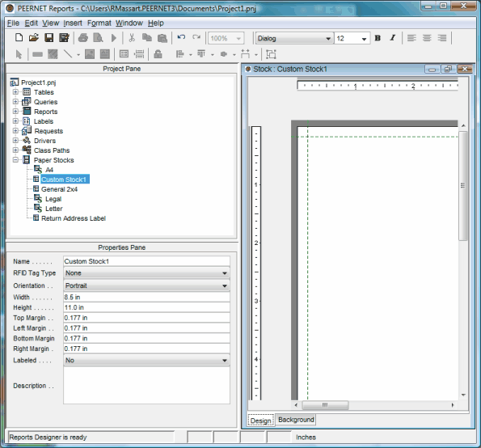Viewport: 481px width, 448px height.
Task: Open the File menu
Action: pyautogui.click(x=13, y=23)
